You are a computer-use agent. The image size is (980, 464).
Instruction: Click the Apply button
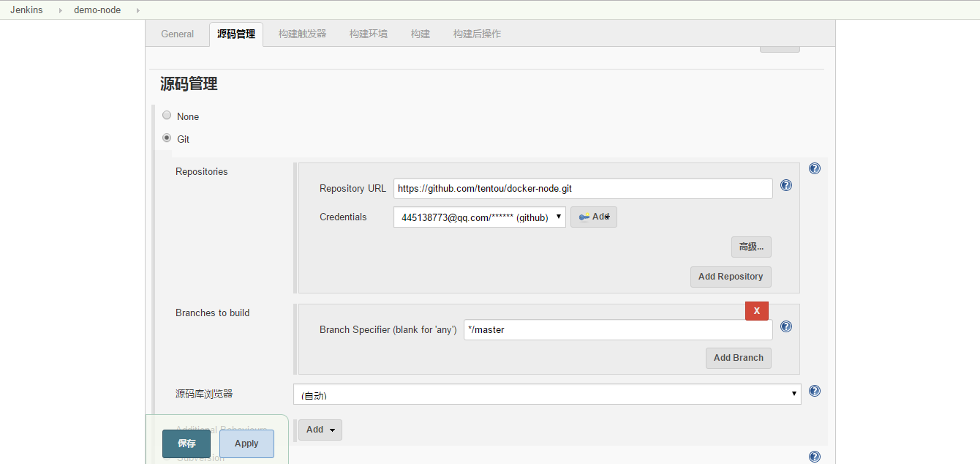(246, 444)
